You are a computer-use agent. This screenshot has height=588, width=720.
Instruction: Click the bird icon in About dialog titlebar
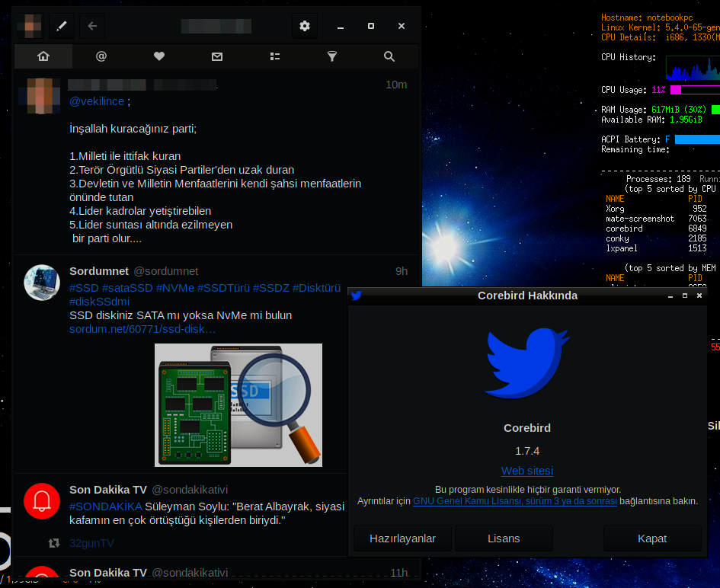(x=357, y=296)
